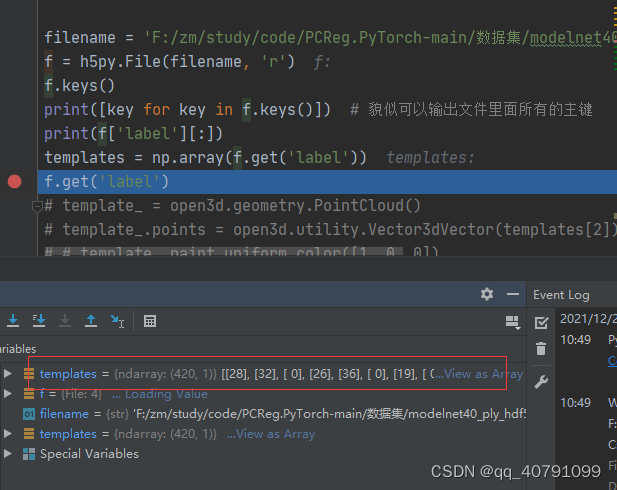Viewport: 617px width, 490px height.
Task: Collapse the commented code block fold marker
Action: (37, 206)
